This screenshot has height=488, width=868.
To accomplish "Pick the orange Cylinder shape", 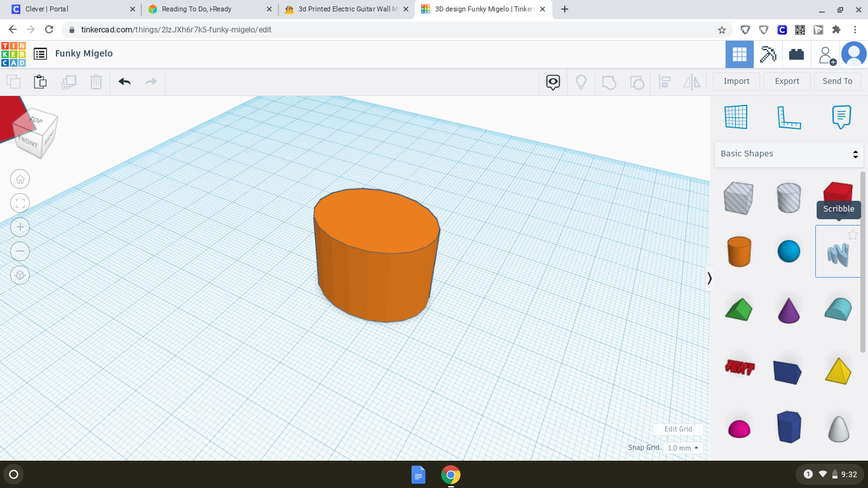I will click(739, 251).
